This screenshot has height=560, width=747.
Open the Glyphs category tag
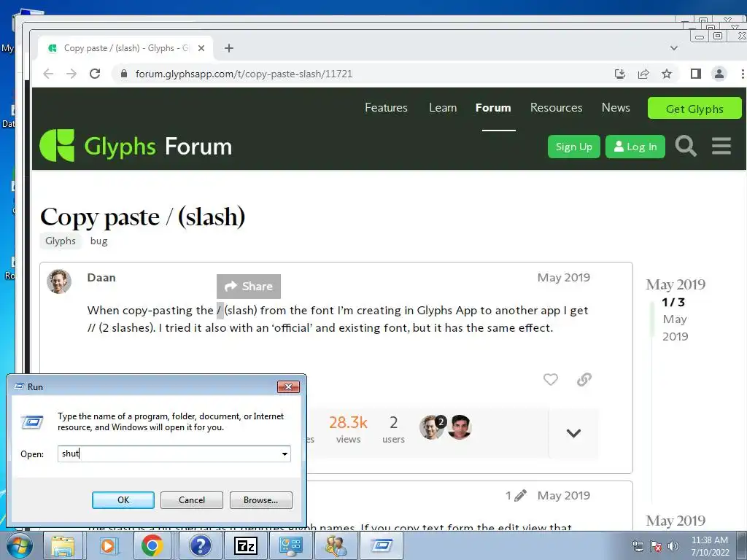pyautogui.click(x=60, y=241)
